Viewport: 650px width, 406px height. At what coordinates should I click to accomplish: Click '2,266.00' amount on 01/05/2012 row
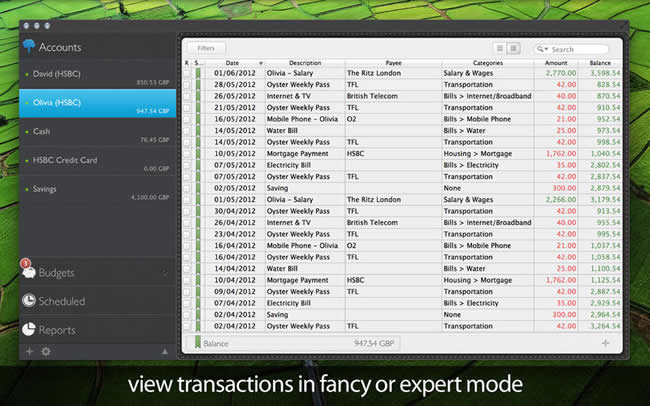click(561, 199)
